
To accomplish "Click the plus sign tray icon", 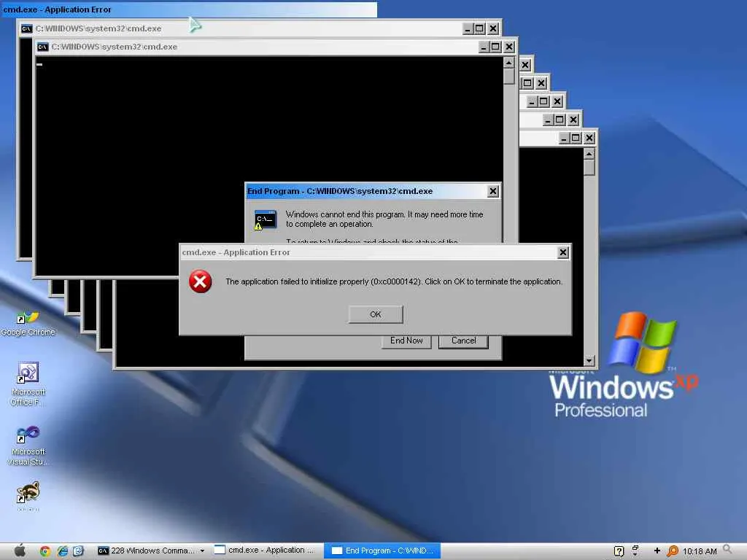I will [657, 551].
